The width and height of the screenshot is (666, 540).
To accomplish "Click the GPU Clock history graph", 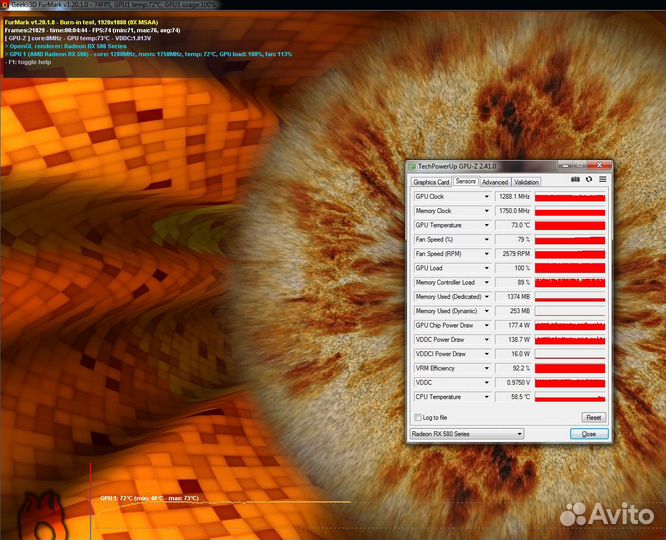I will pos(570,197).
